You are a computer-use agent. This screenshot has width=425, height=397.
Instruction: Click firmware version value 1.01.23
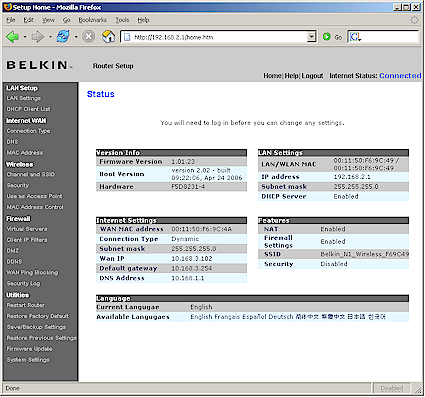pyautogui.click(x=183, y=162)
